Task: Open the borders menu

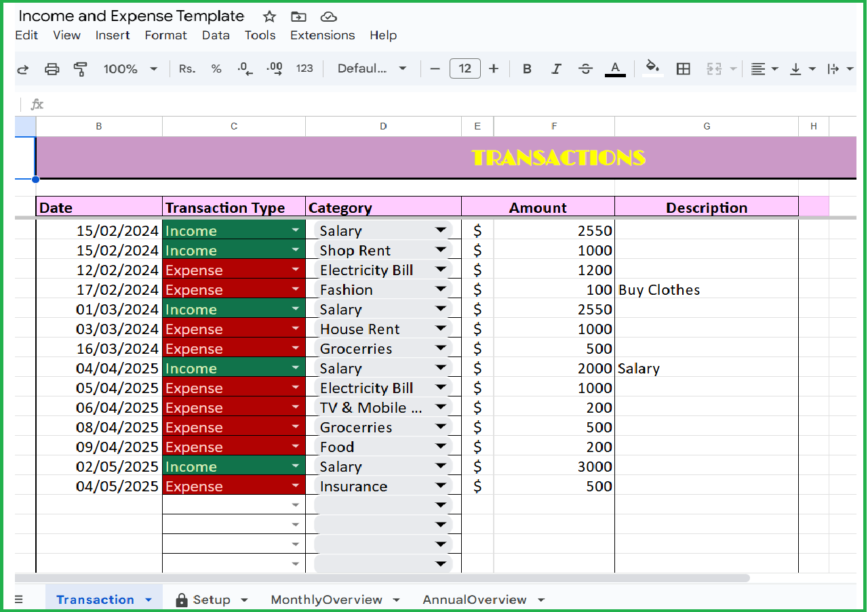Action: 684,68
